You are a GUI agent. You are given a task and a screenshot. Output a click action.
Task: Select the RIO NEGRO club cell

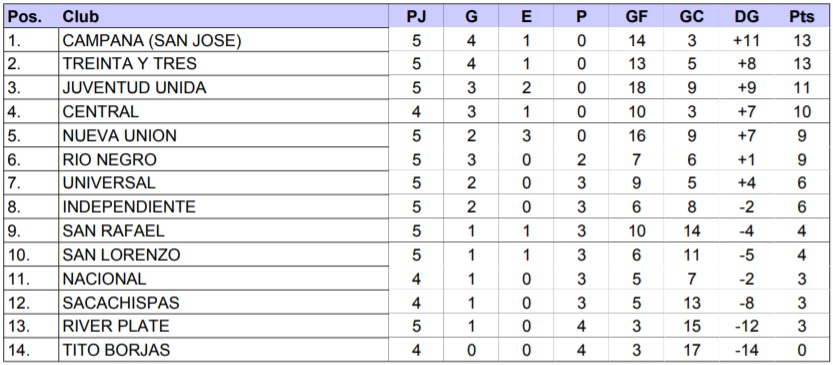click(224, 159)
